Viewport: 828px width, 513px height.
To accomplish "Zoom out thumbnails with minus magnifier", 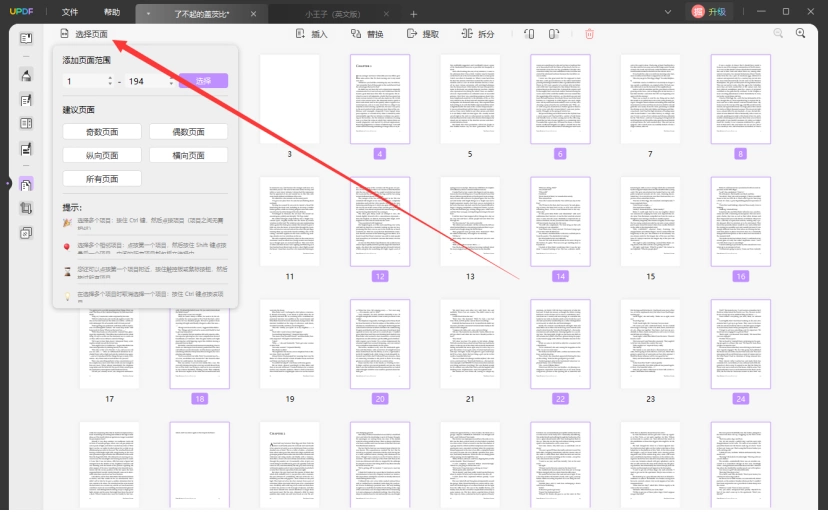I will pos(778,33).
